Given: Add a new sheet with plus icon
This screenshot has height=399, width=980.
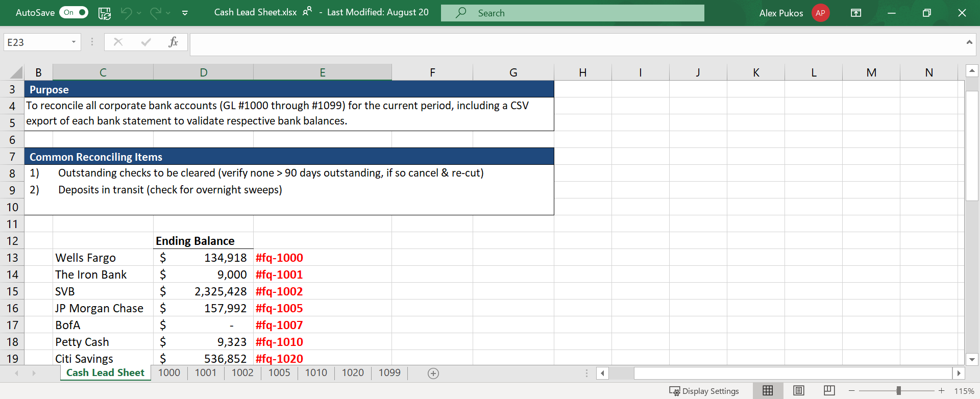Looking at the screenshot, I should coord(433,373).
